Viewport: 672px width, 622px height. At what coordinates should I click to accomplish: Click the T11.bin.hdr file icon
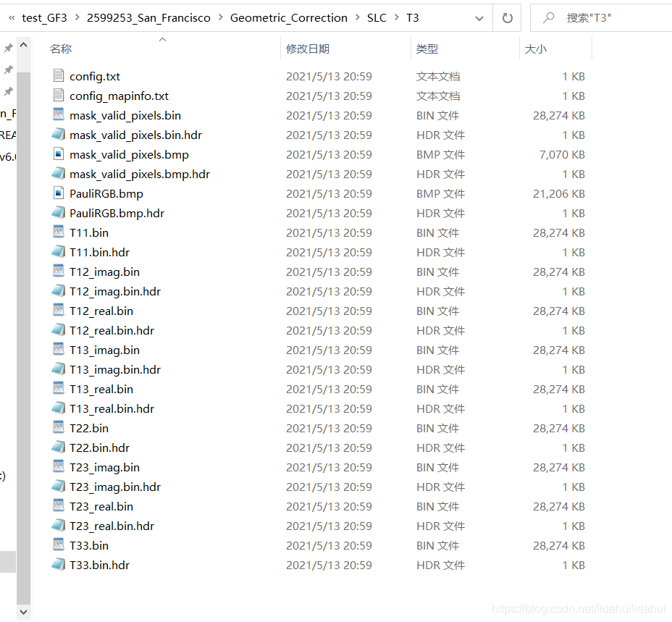pos(59,252)
